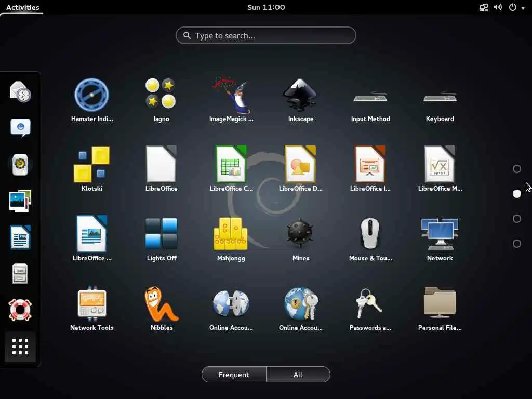
Task: Open Online Accounts with plug icon
Action: click(x=231, y=308)
